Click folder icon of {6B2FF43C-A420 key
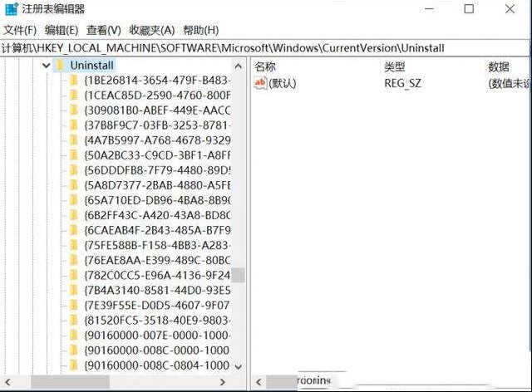This screenshot has height=392, width=532. click(73, 215)
